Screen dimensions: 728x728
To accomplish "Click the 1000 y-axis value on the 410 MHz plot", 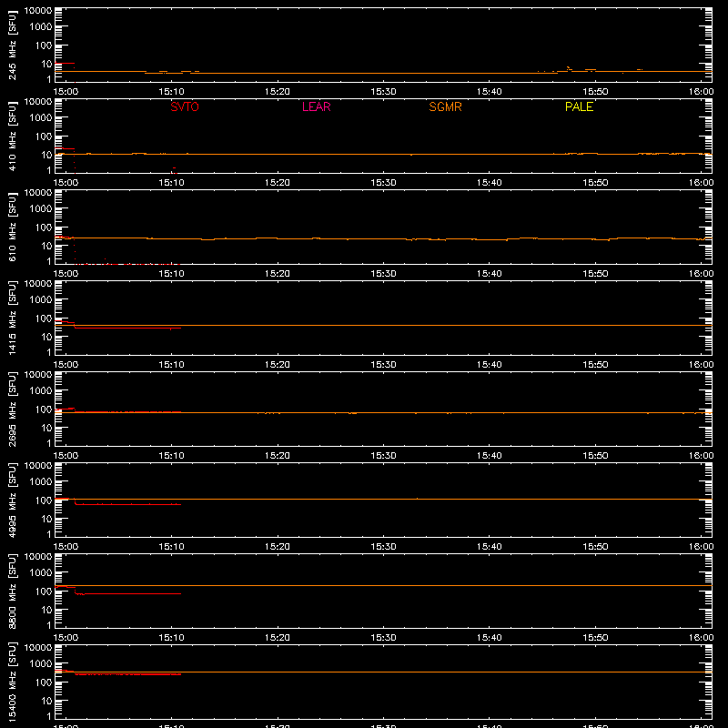I will [41, 118].
